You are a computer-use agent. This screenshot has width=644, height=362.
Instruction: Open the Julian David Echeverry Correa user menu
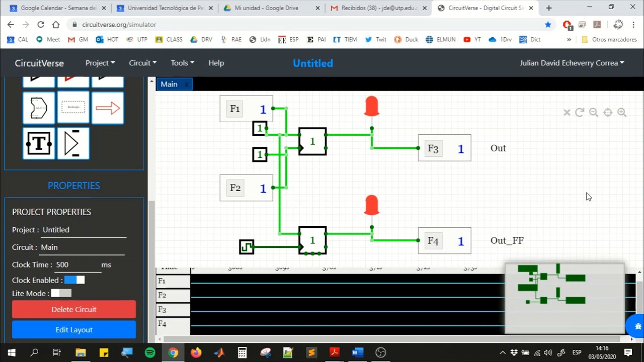572,63
